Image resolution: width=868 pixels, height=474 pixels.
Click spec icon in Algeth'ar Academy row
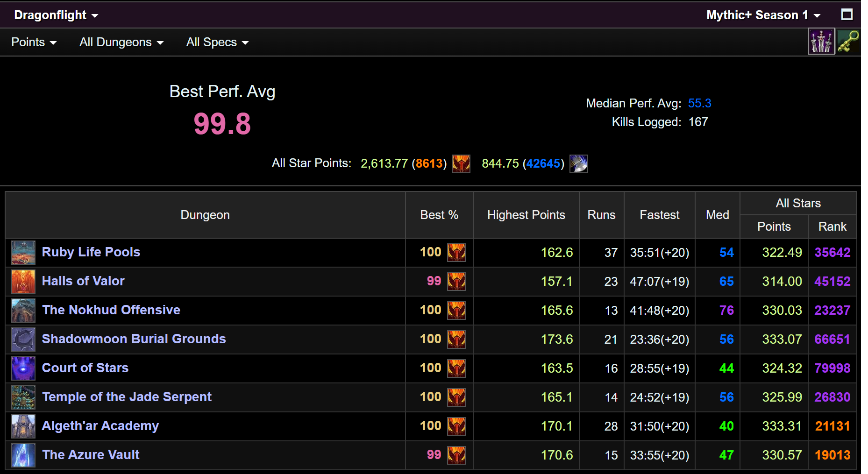click(x=456, y=426)
